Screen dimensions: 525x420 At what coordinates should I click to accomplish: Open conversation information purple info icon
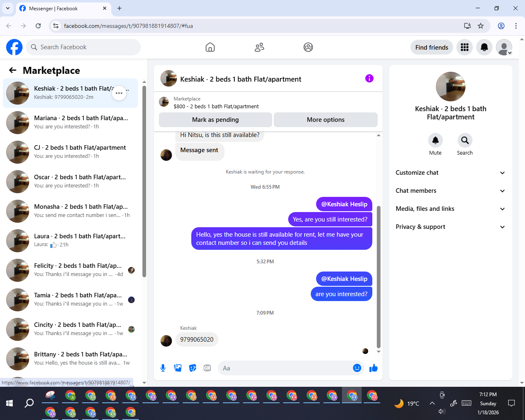point(369,78)
